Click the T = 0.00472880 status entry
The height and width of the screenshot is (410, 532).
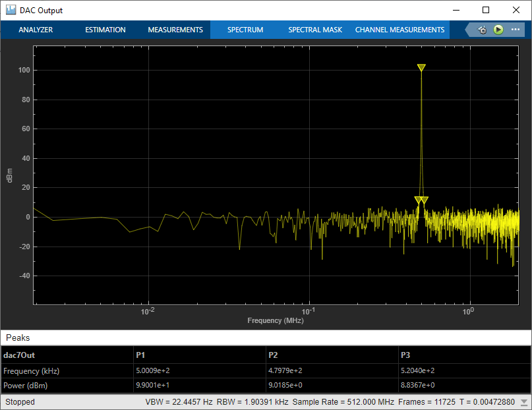487,402
